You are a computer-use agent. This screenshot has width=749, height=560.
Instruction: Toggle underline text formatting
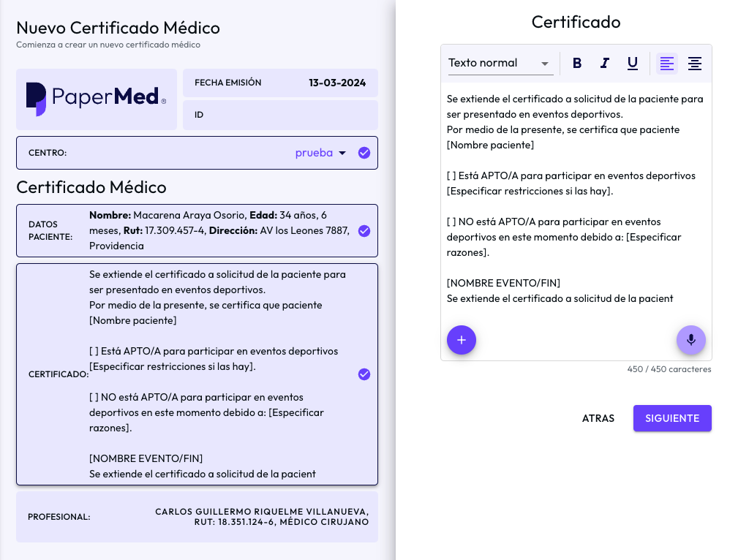(x=633, y=63)
